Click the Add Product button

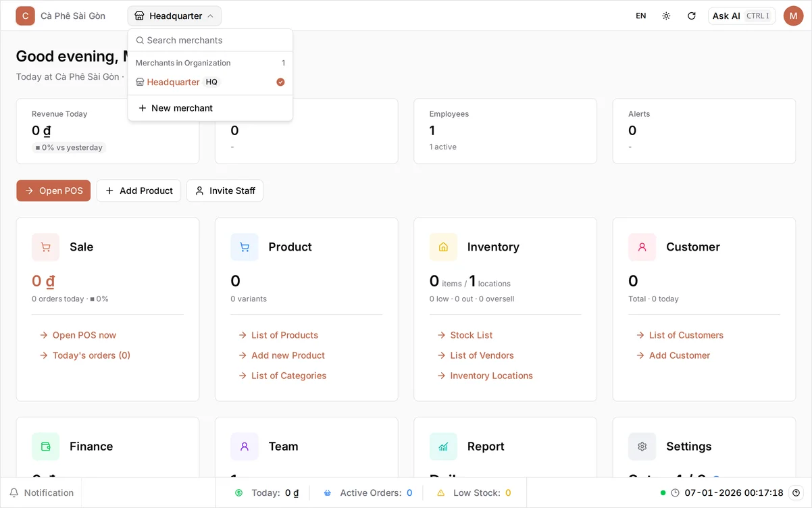pos(138,190)
